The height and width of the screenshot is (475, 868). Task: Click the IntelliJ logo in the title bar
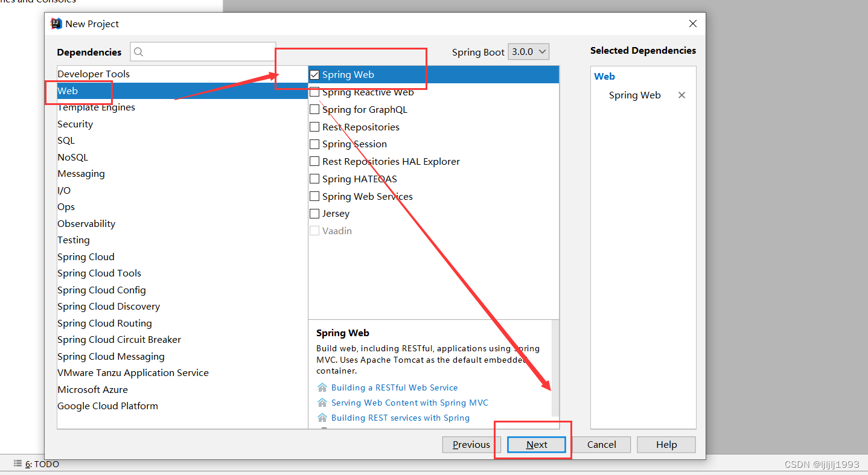coord(56,24)
